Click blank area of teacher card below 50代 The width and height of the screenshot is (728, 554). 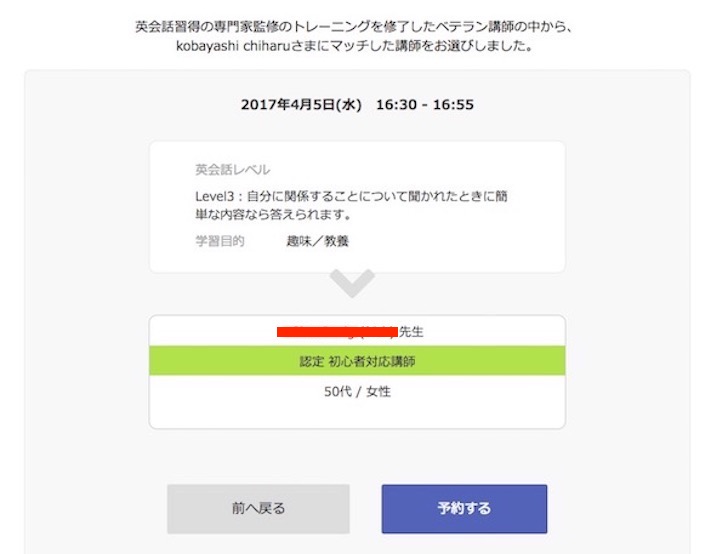coord(357,414)
